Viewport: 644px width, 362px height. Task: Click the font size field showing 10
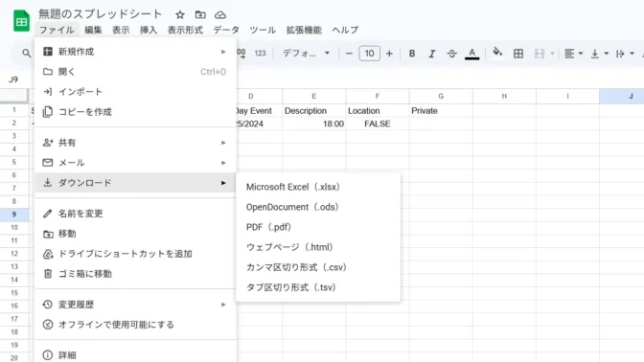coord(369,54)
